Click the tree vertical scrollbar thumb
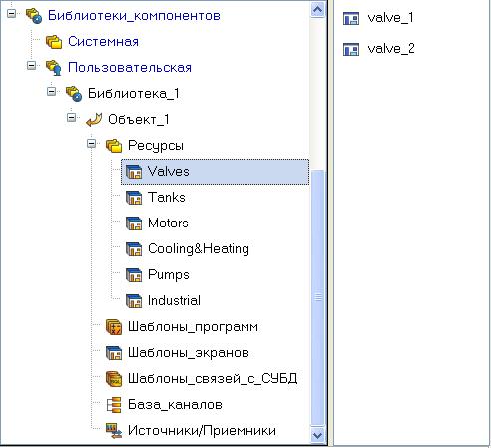The image size is (491, 448). coord(318,297)
